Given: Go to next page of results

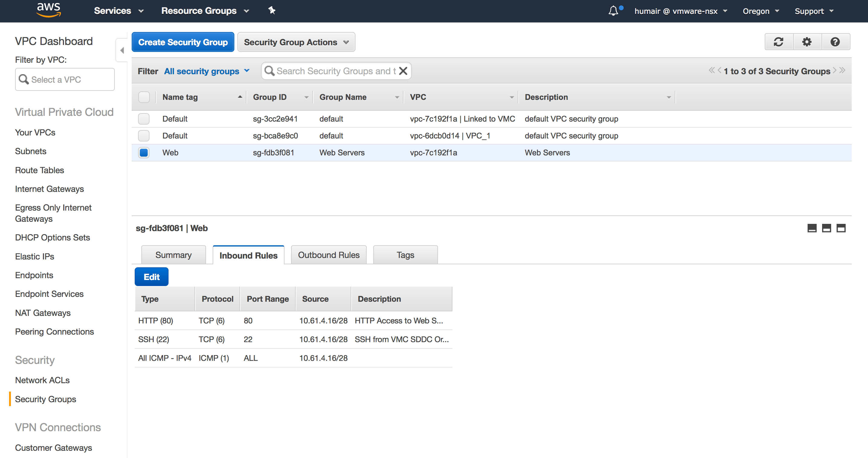Looking at the screenshot, I should (835, 70).
